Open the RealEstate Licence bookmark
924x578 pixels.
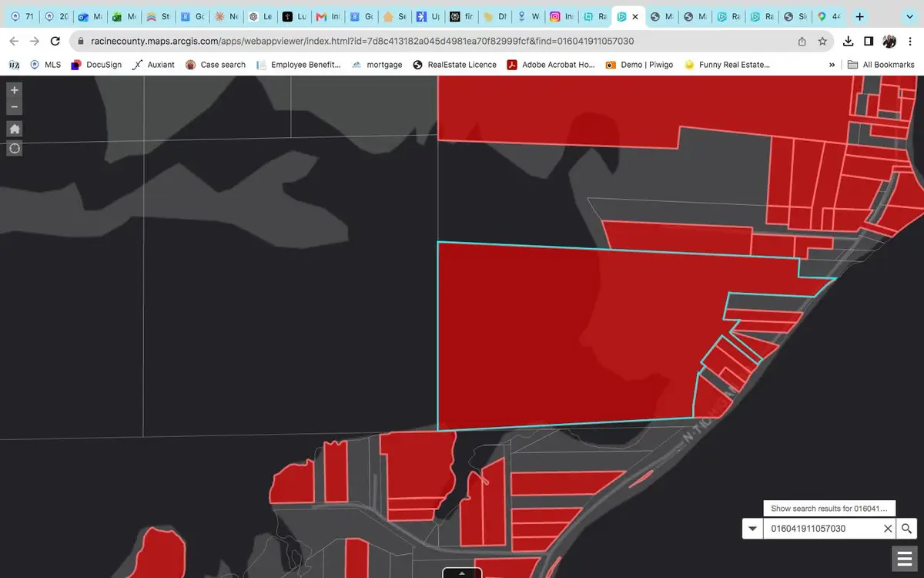tap(454, 65)
